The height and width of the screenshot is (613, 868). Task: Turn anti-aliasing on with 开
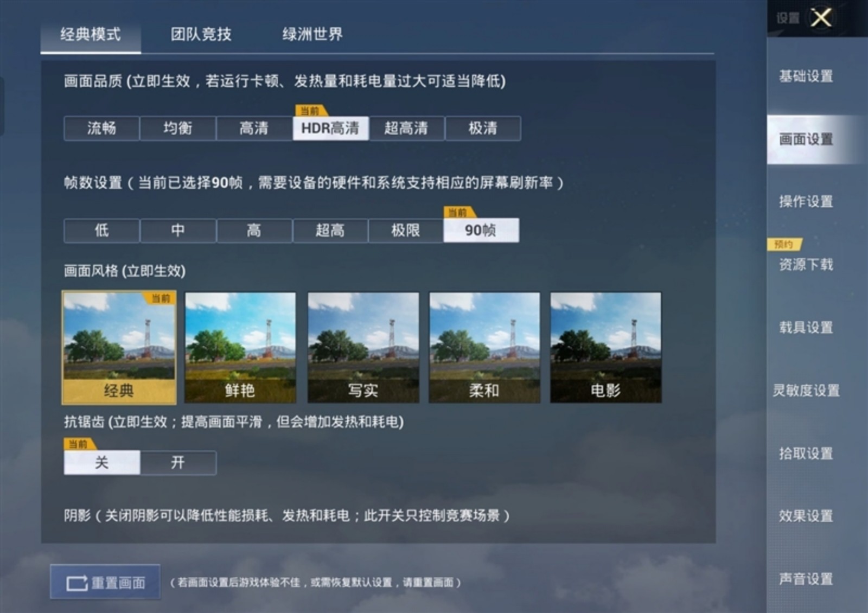(178, 463)
